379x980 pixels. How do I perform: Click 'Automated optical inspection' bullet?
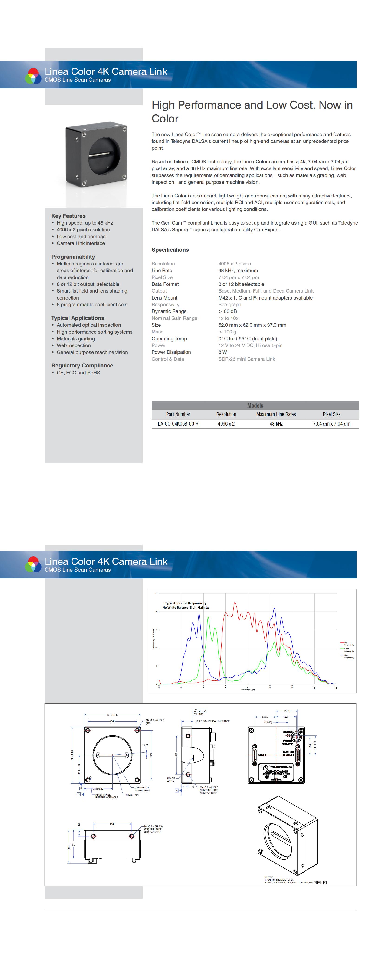(x=89, y=325)
